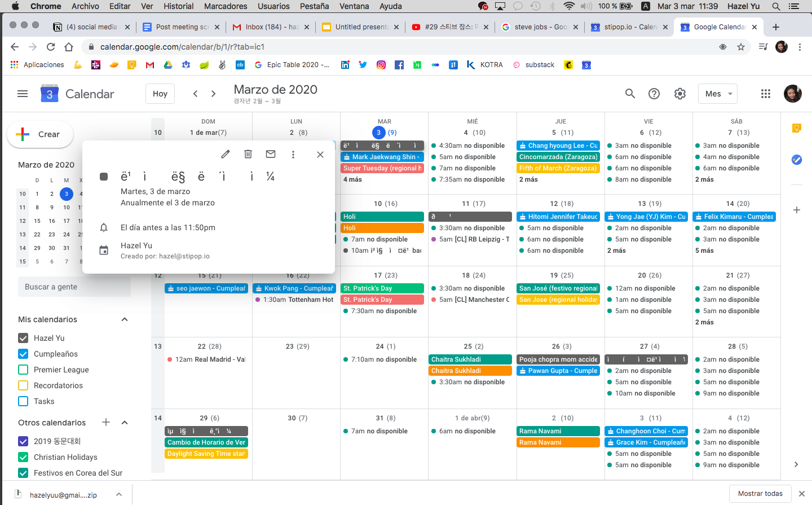The height and width of the screenshot is (505, 812).
Task: Open the Mes view dropdown
Action: (717, 94)
